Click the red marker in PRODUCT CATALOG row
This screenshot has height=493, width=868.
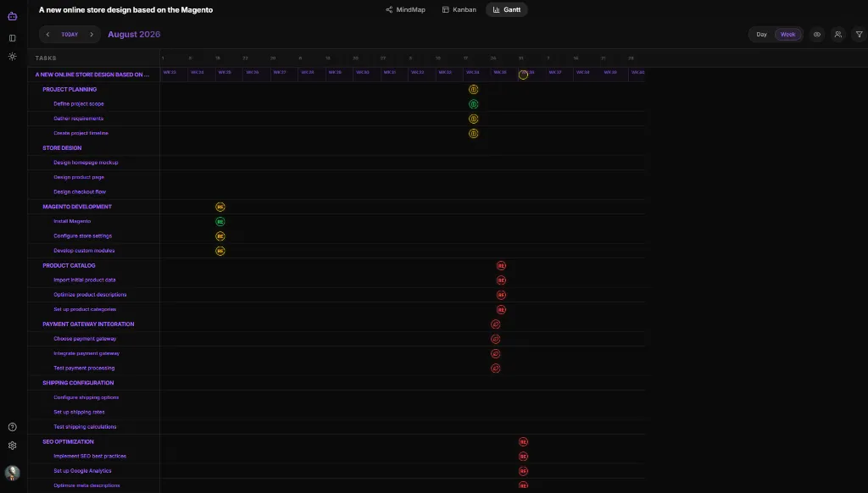point(501,266)
